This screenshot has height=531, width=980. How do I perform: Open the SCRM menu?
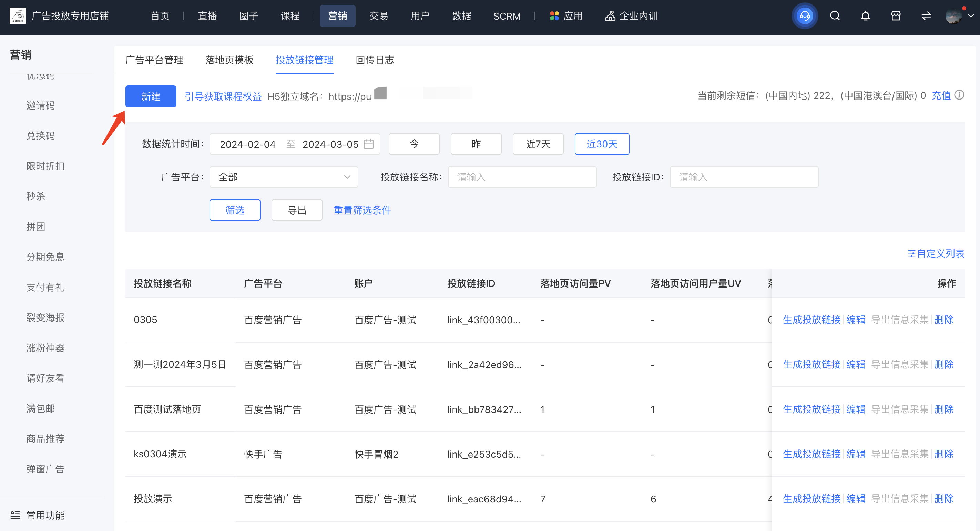coord(507,16)
